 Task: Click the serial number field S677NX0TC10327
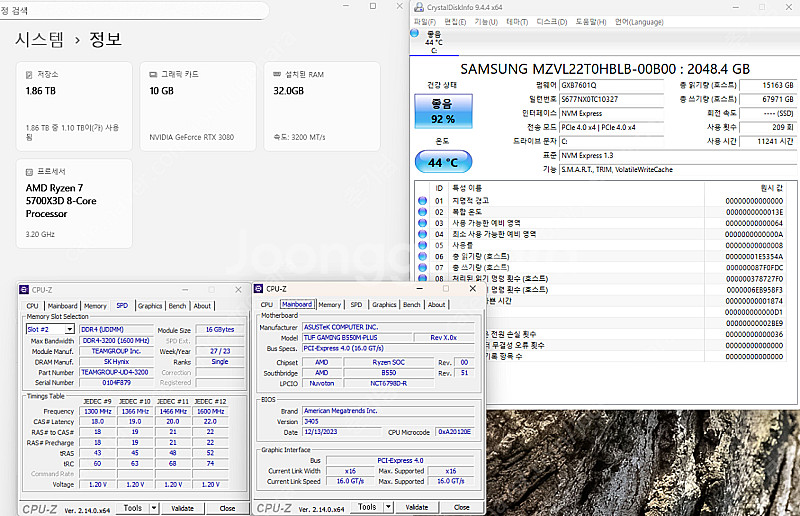click(x=611, y=99)
